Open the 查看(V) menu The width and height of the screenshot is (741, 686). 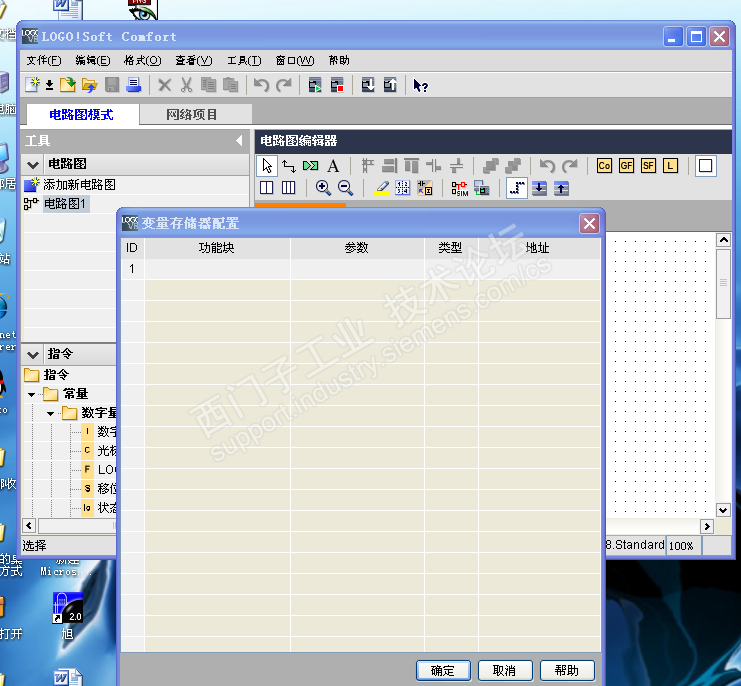(x=194, y=60)
